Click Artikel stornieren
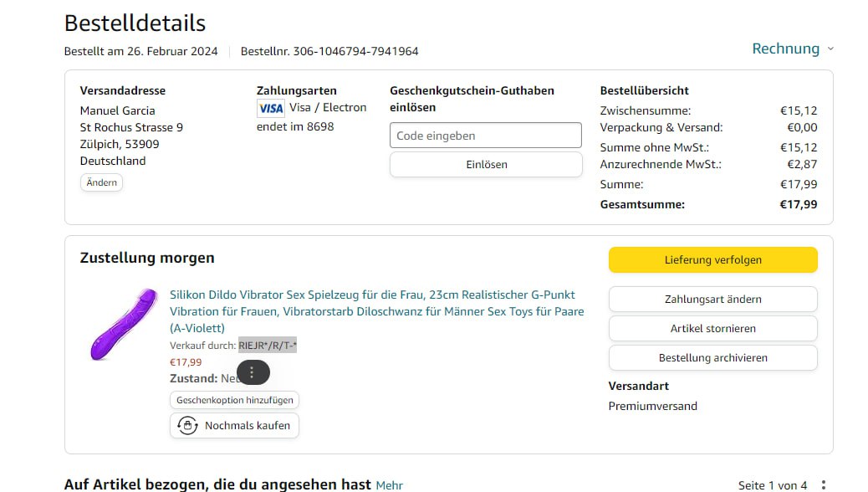 coord(712,328)
